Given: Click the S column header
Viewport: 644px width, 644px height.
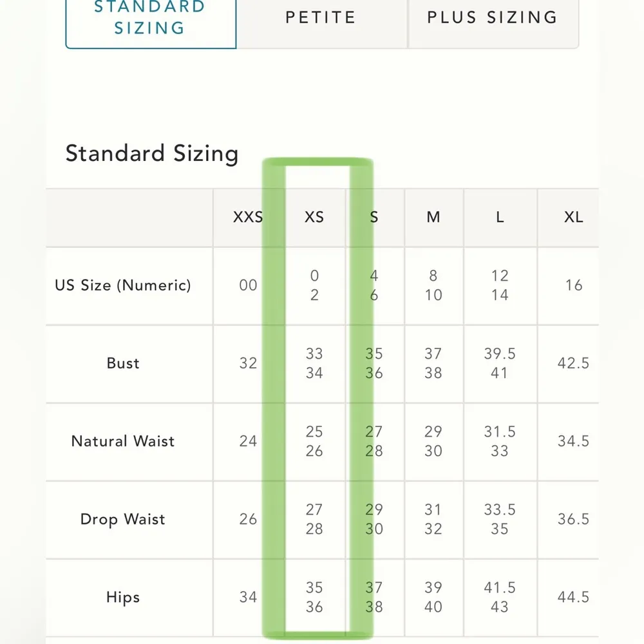Looking at the screenshot, I should pyautogui.click(x=374, y=218).
